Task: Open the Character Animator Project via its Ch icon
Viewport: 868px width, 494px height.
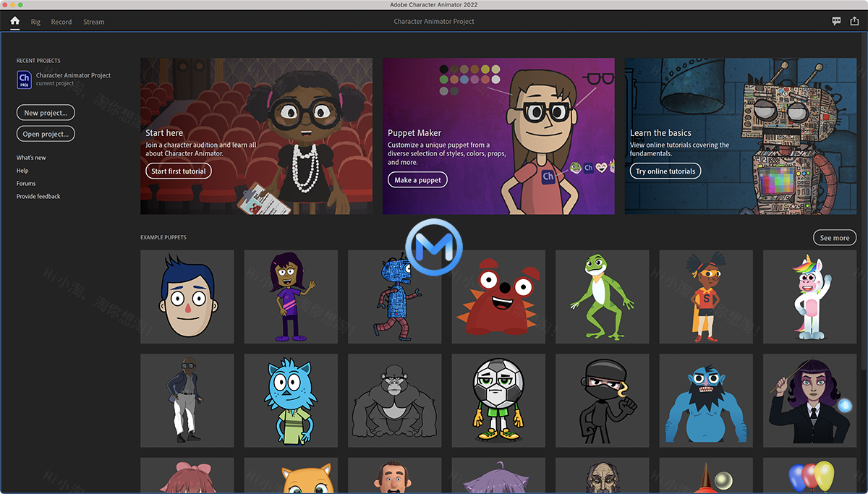Action: [x=24, y=80]
